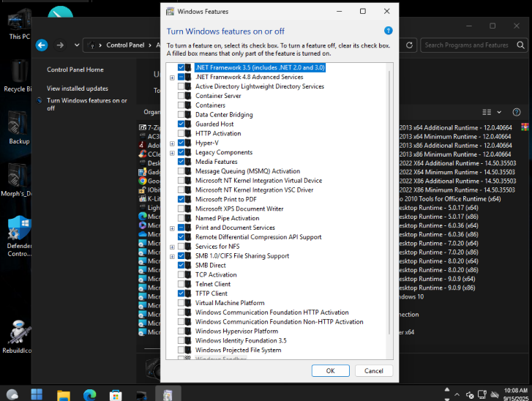Select Windows Identity Foundation 3.5 row

point(241,340)
